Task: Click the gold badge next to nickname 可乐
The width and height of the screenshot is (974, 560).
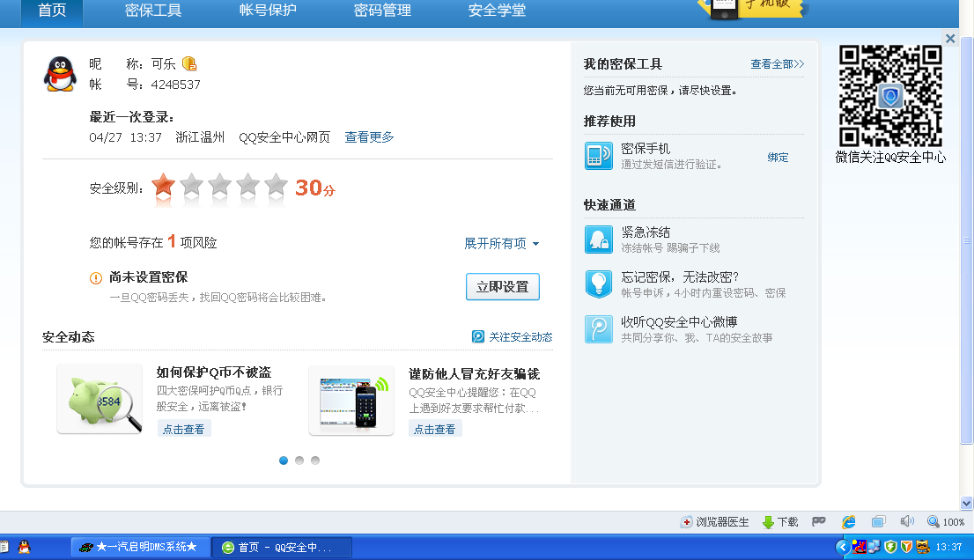Action: point(188,63)
